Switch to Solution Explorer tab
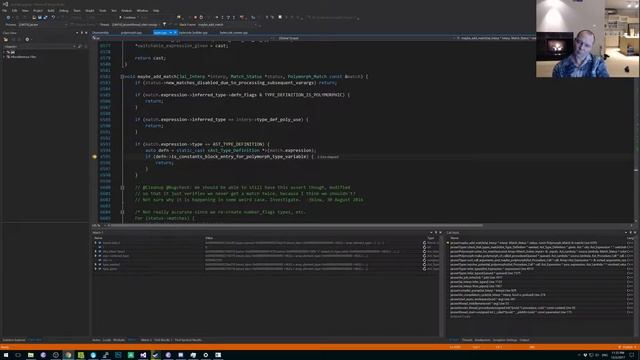The width and height of the screenshot is (640, 360). [14, 340]
